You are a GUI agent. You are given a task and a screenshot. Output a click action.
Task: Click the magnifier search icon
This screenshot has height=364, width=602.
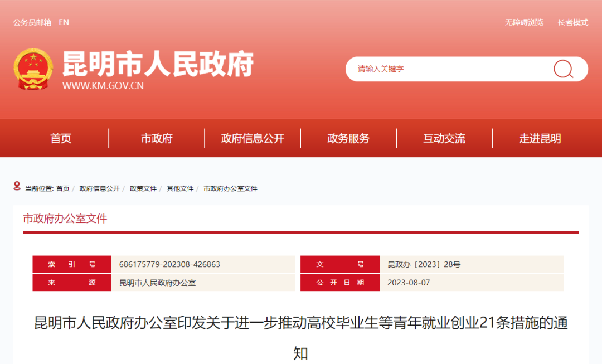pos(563,69)
